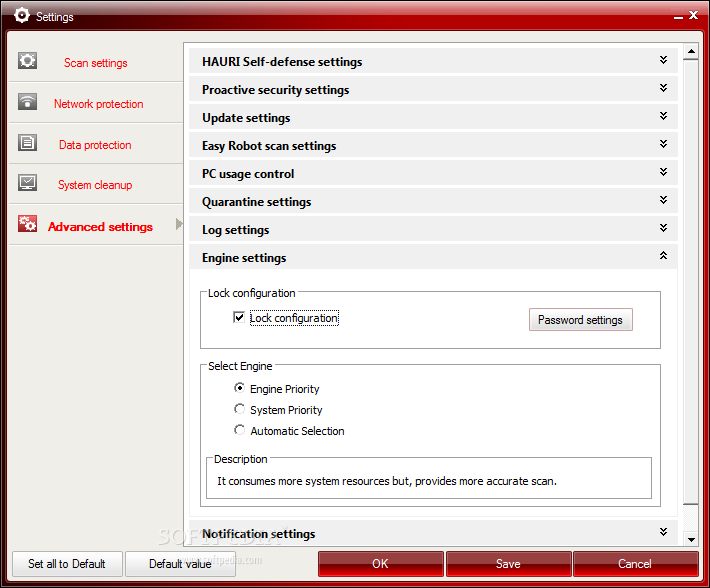Expand the Log settings chevron
This screenshot has width=710, height=588.
click(663, 228)
